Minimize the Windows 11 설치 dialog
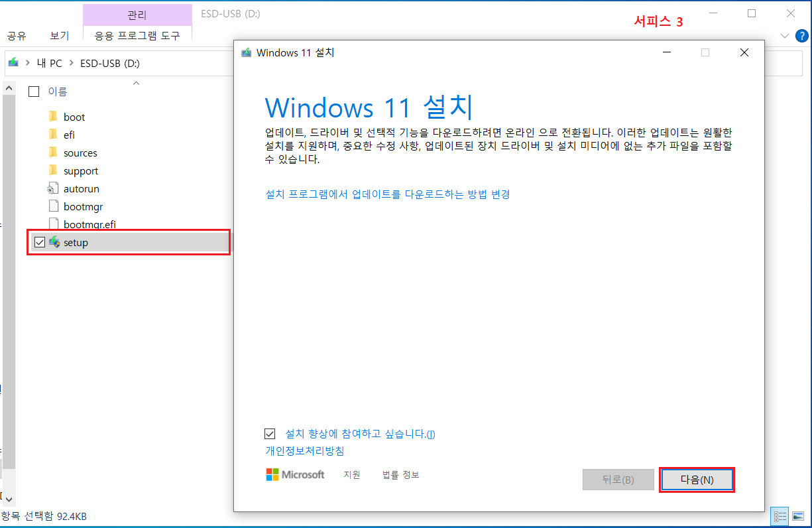Screen dimensions: 812x528 click(667, 52)
